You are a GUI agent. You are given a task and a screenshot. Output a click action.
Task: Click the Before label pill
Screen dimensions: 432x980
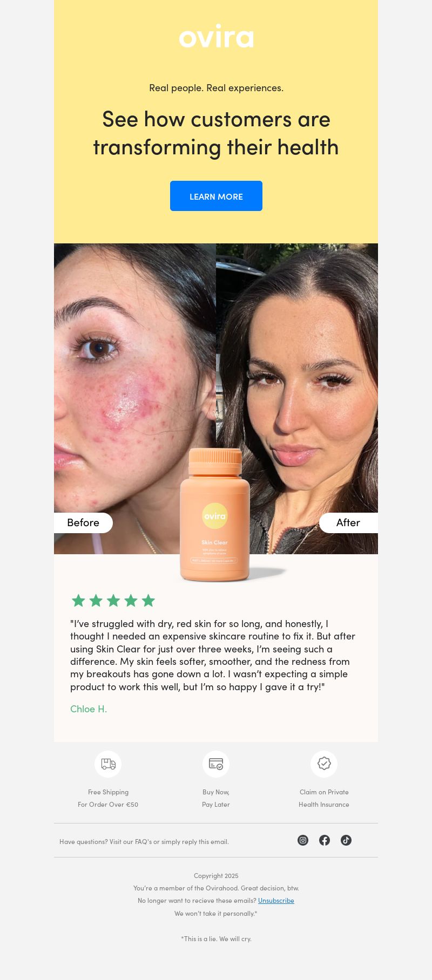83,523
